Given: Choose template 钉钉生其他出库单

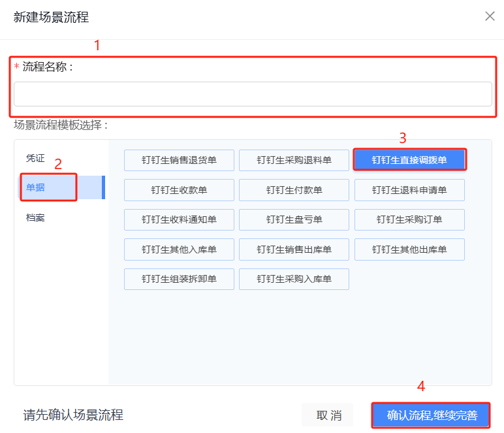Looking at the screenshot, I should click(x=409, y=249).
